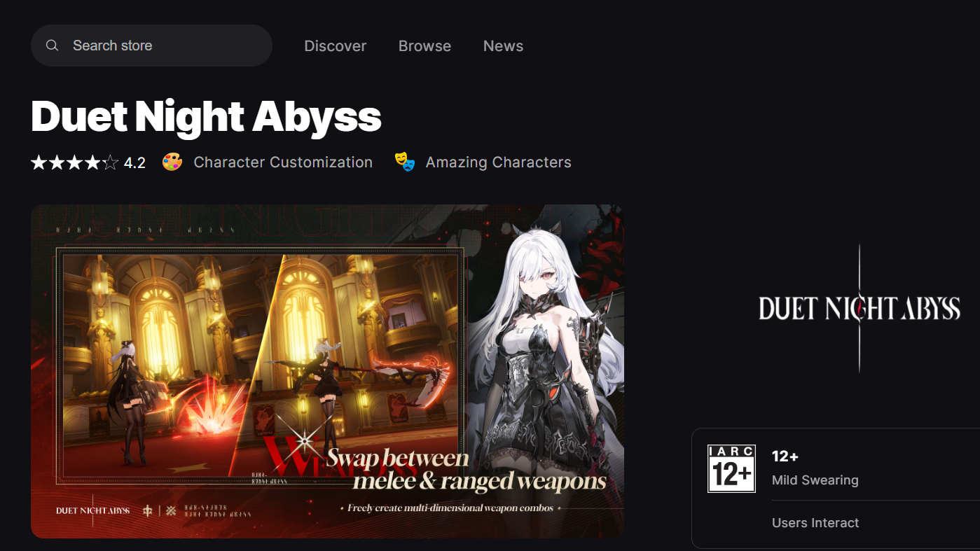Click the Duet Night Abyss page title
980x551 pixels.
pyautogui.click(x=206, y=116)
